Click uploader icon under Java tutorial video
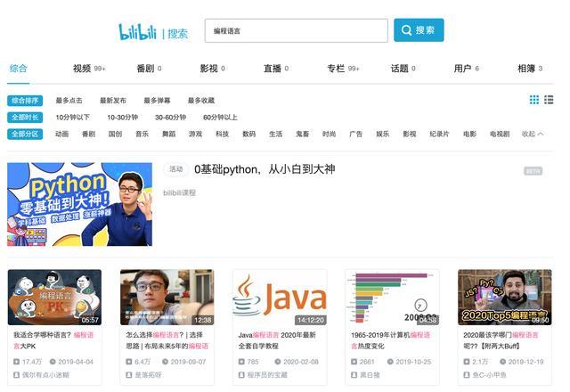Viewport: 570px width, 392px height. pyautogui.click(x=241, y=374)
